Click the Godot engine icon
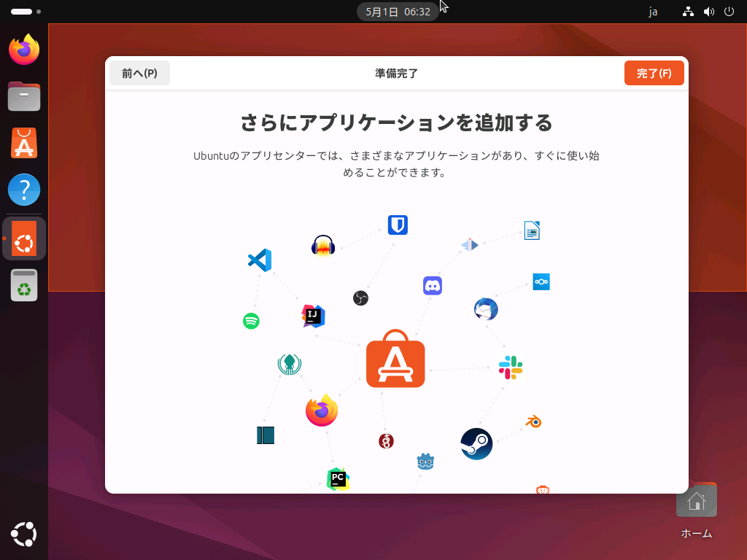This screenshot has width=747, height=560. [x=425, y=462]
